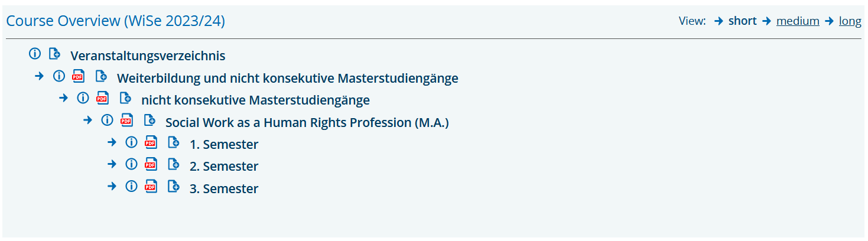
Task: Open the Veranstaltungsverzeichnis root entry
Action: [148, 56]
